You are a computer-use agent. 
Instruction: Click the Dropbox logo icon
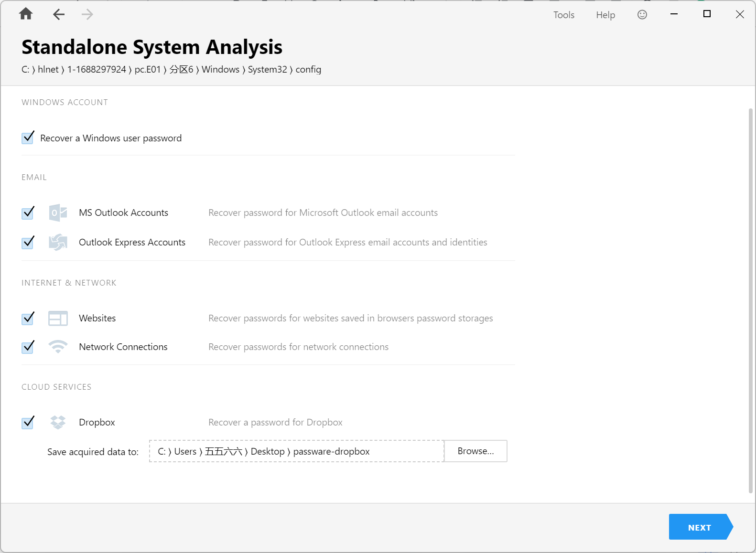point(58,422)
